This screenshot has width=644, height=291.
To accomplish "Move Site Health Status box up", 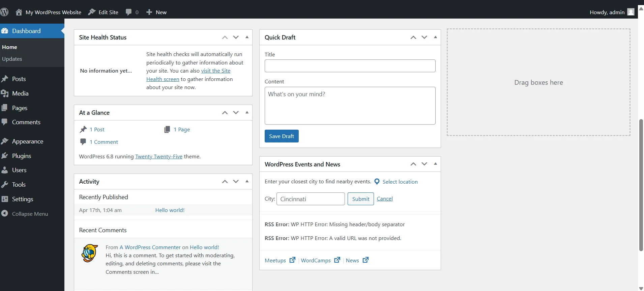I will [225, 37].
